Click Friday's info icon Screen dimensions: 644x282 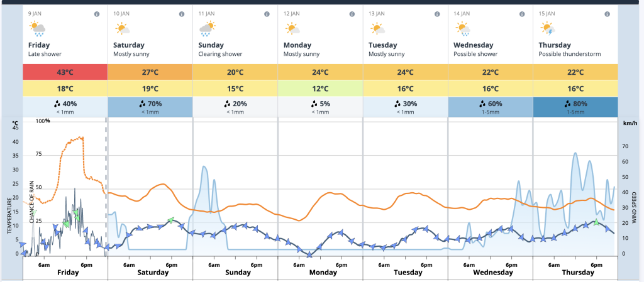pyautogui.click(x=96, y=14)
